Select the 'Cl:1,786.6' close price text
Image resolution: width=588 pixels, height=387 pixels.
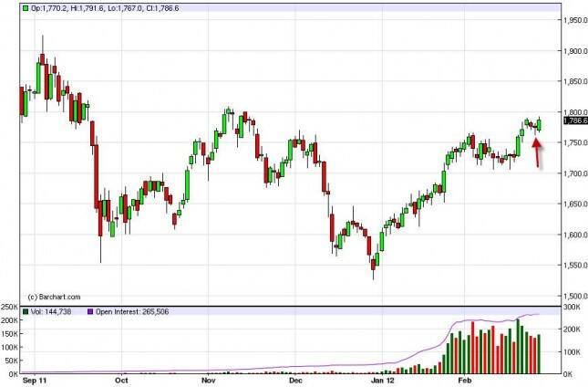click(x=161, y=8)
